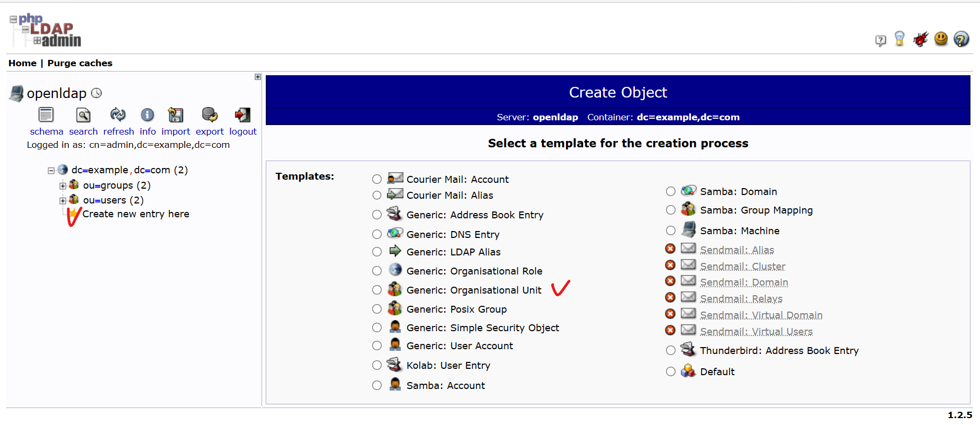The width and height of the screenshot is (980, 425).
Task: Click the logout text link
Action: click(243, 131)
